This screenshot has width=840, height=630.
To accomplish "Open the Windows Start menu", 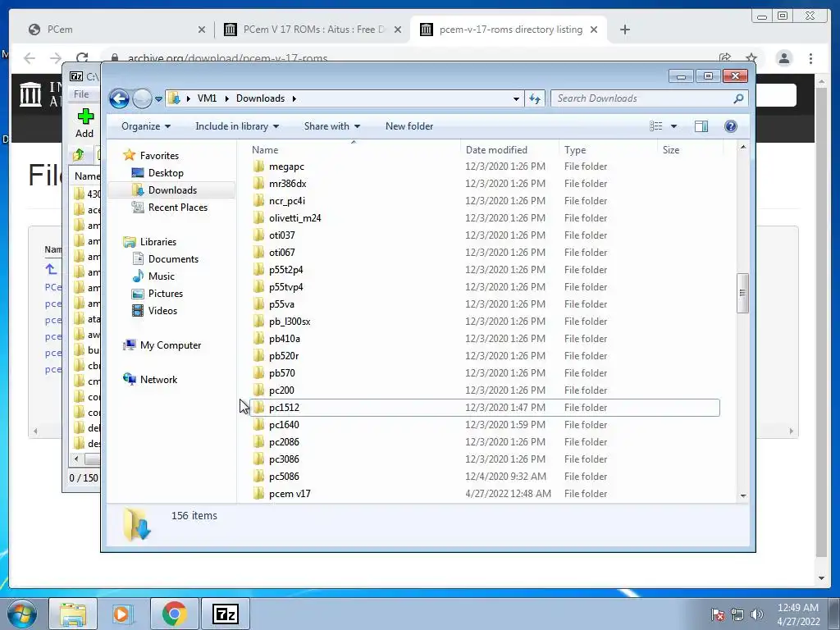I will click(x=22, y=614).
